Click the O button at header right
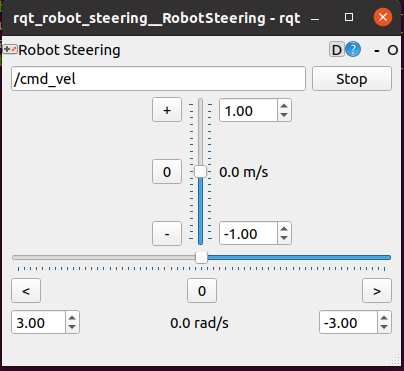 pos(392,50)
